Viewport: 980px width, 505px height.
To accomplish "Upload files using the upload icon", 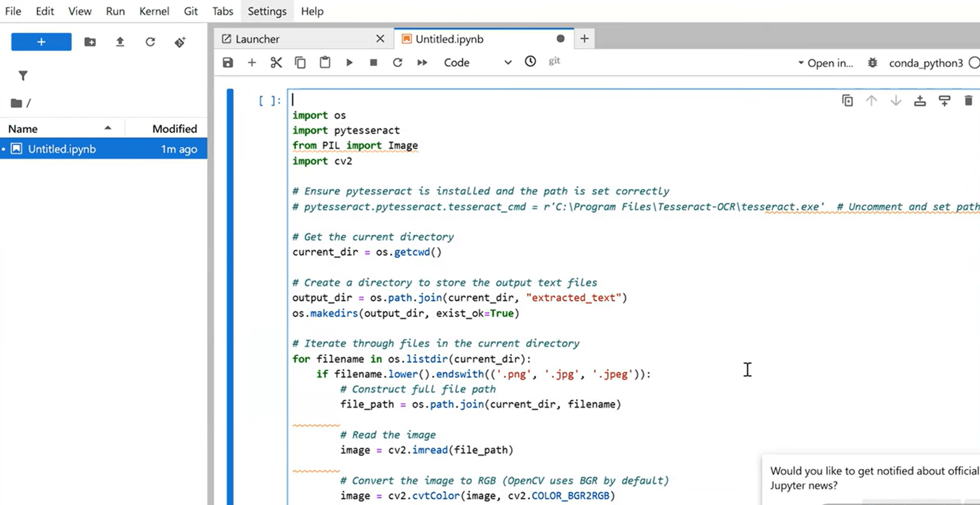I will pos(120,42).
